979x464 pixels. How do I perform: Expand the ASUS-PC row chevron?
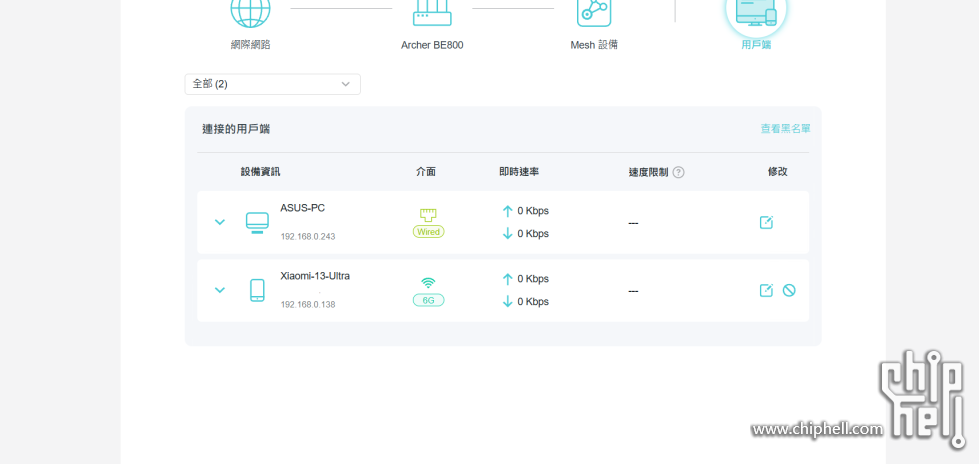click(220, 222)
